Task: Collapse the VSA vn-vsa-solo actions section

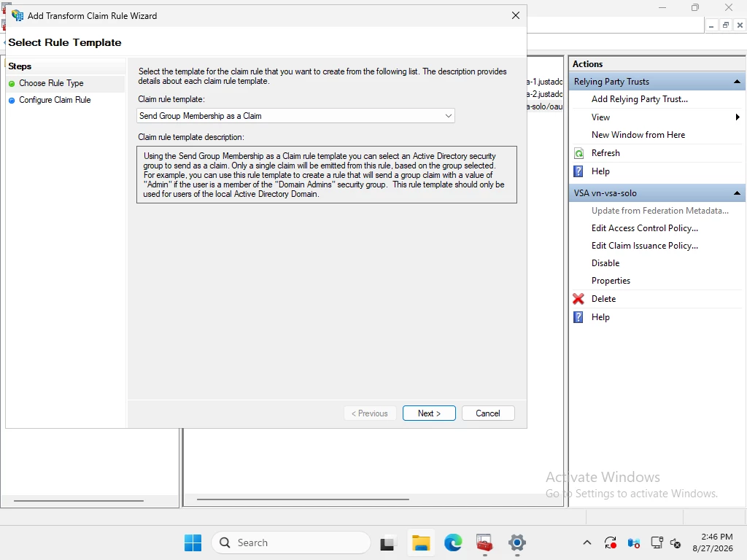Action: tap(737, 192)
